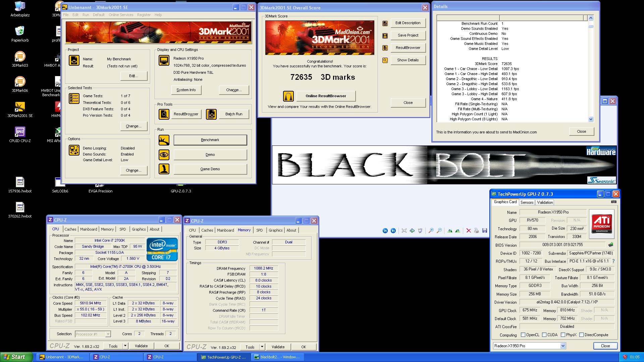Click the zoom out magnifier in image viewer
The width and height of the screenshot is (644, 362).
click(439, 231)
